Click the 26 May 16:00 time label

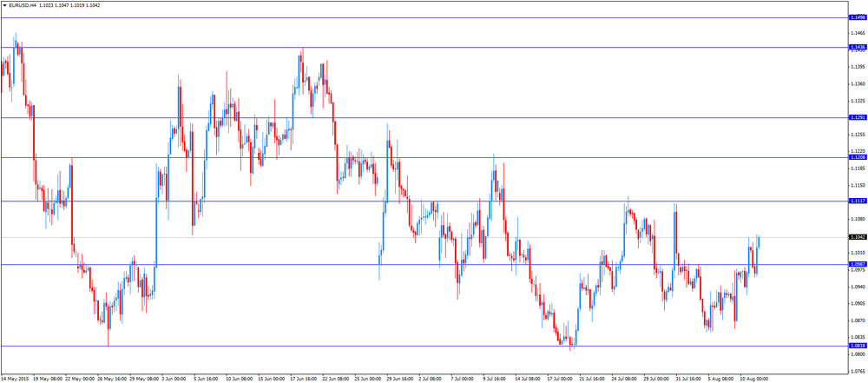tap(112, 379)
